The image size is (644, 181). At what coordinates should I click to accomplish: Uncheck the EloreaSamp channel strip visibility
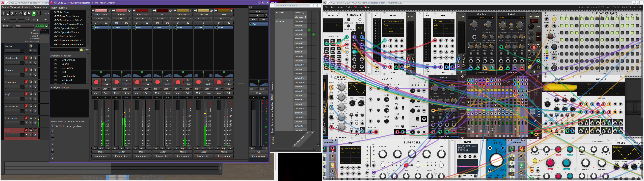pos(56,68)
